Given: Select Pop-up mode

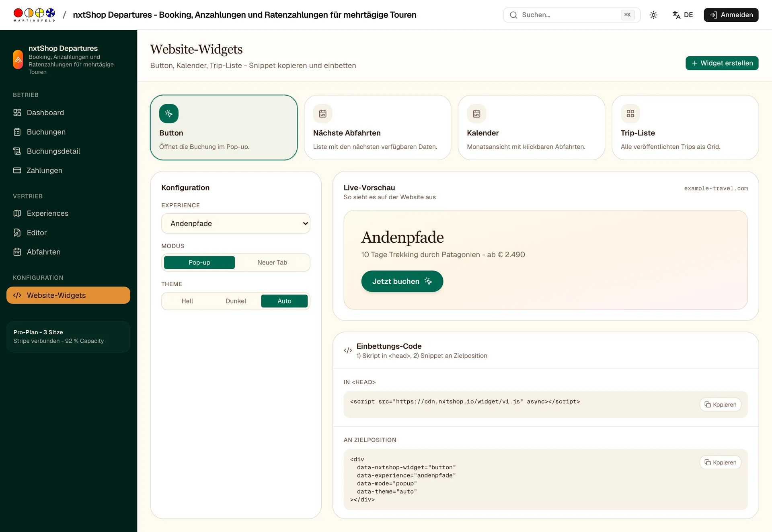Looking at the screenshot, I should pos(199,262).
